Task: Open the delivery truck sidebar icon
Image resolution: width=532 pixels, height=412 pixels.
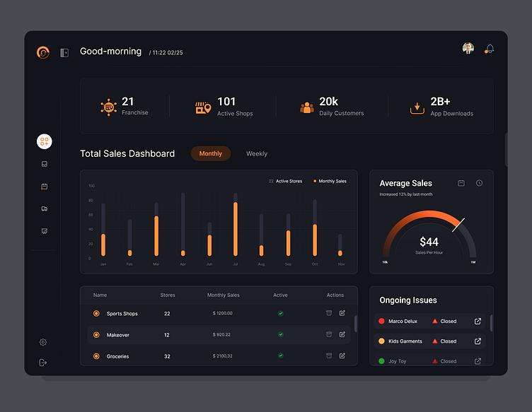Action: coord(45,208)
